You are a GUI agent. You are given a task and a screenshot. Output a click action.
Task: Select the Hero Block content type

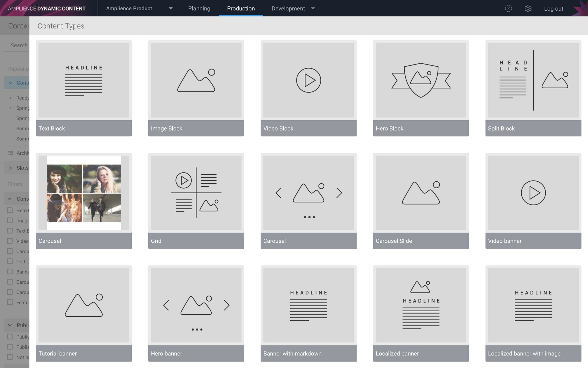tap(421, 88)
